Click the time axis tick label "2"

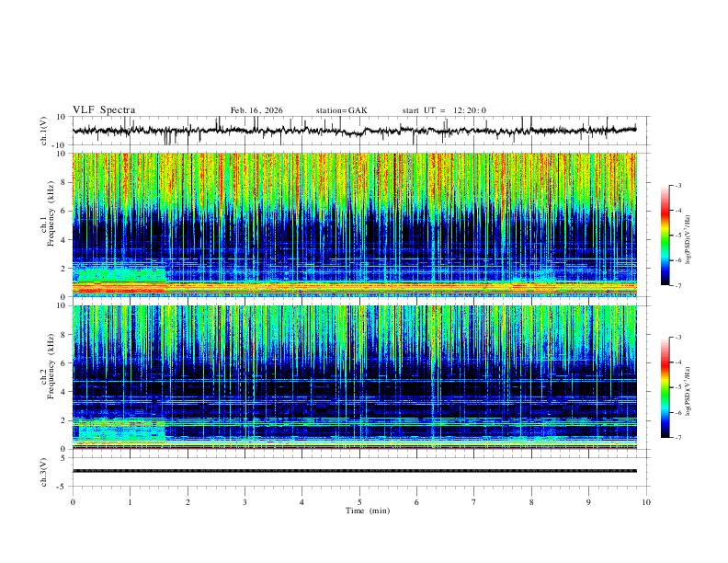click(x=188, y=502)
